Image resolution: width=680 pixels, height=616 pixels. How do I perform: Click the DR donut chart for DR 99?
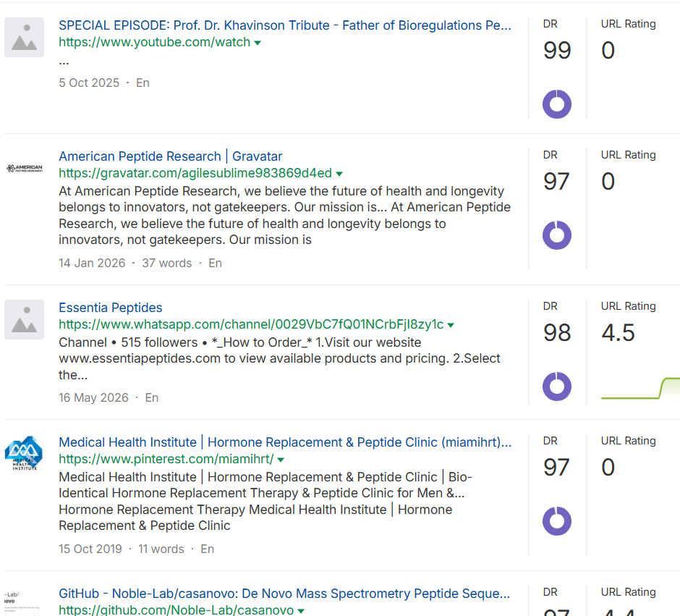(x=557, y=104)
